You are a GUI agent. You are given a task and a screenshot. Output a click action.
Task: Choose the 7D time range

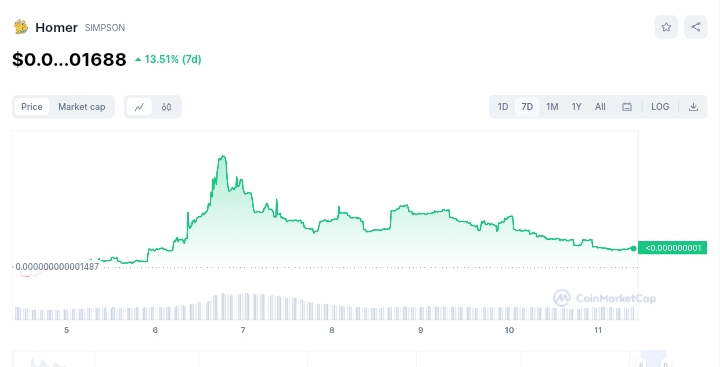(x=527, y=107)
